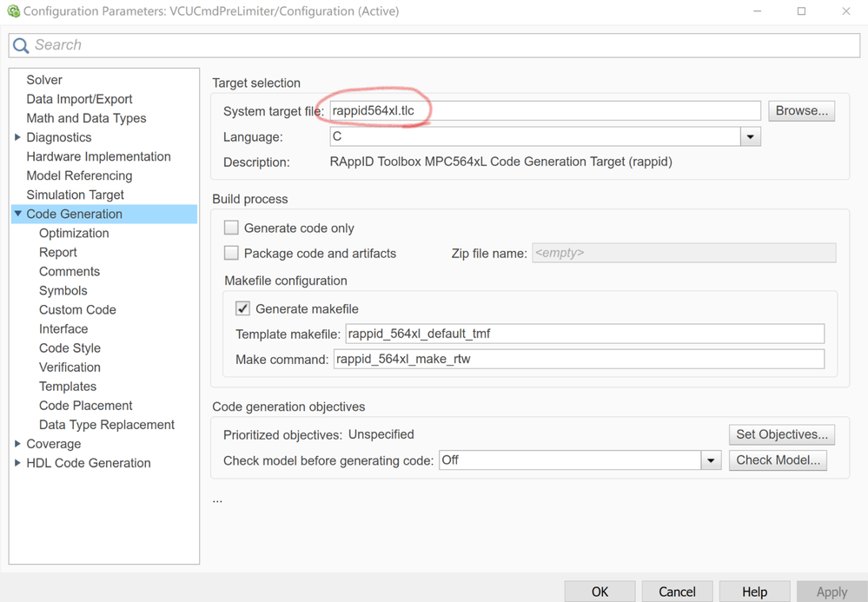This screenshot has height=602, width=868.
Task: Open the Language dropdown
Action: click(750, 136)
